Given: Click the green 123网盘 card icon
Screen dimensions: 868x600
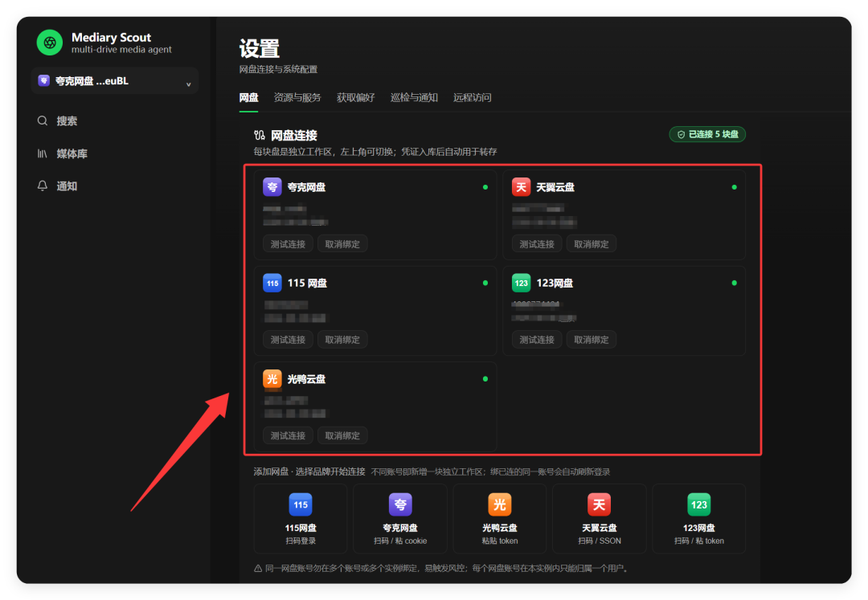Looking at the screenshot, I should point(521,284).
